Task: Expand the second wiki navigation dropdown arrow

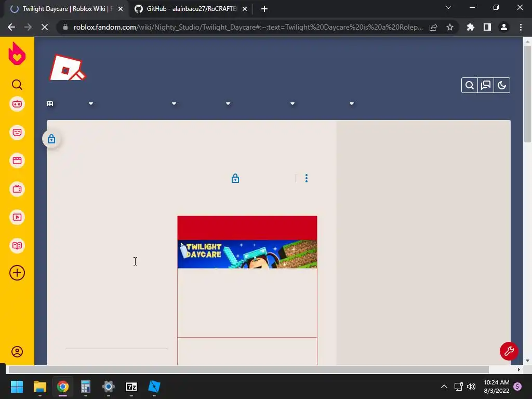Action: 174,103
